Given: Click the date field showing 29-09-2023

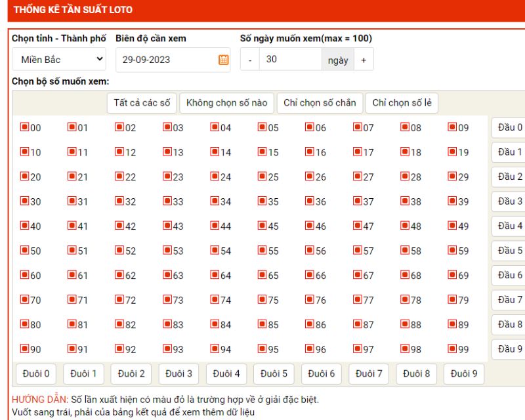Looking at the screenshot, I should (x=173, y=60).
